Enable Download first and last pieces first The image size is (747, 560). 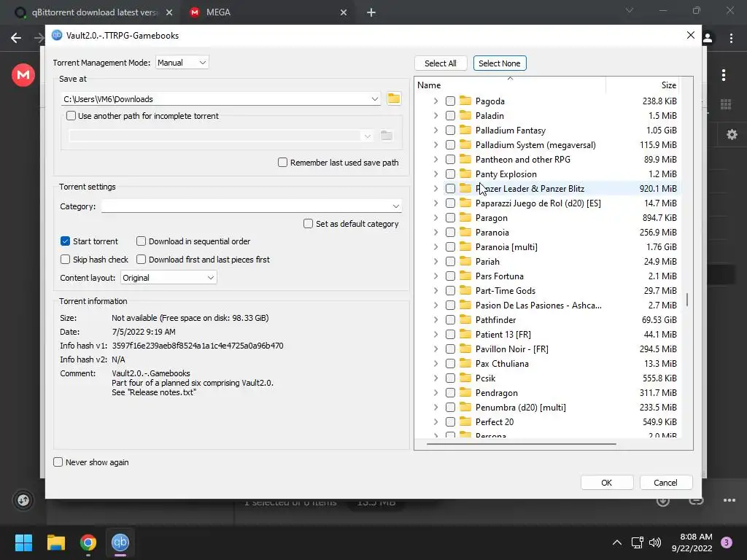pos(141,260)
